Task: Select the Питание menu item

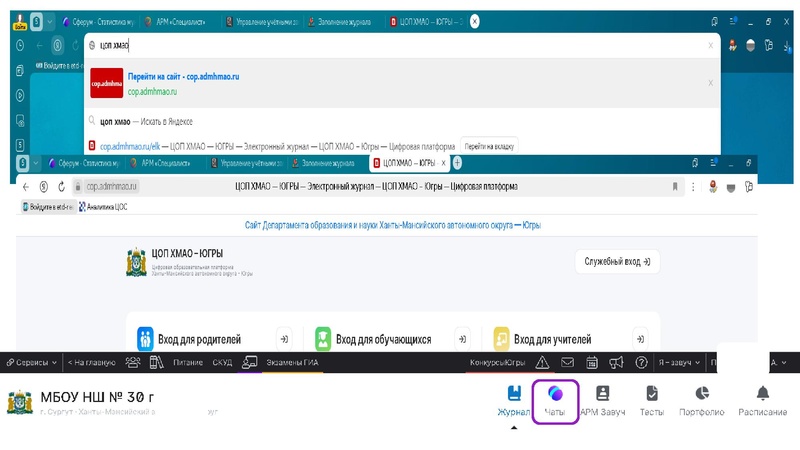Action: 188,362
